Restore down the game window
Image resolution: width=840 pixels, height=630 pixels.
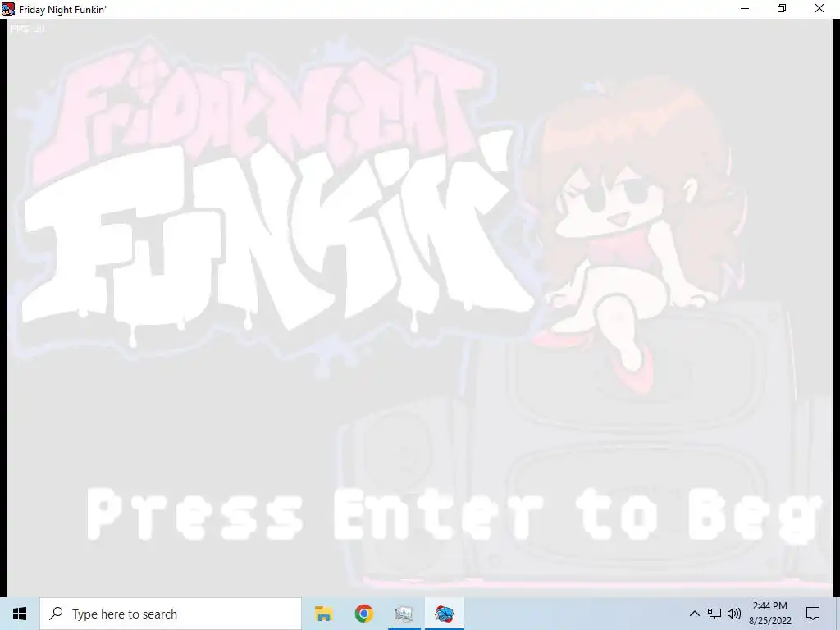(x=782, y=8)
